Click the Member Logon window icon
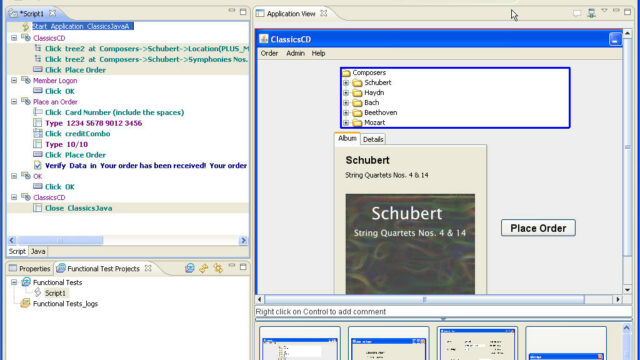 click(x=26, y=80)
